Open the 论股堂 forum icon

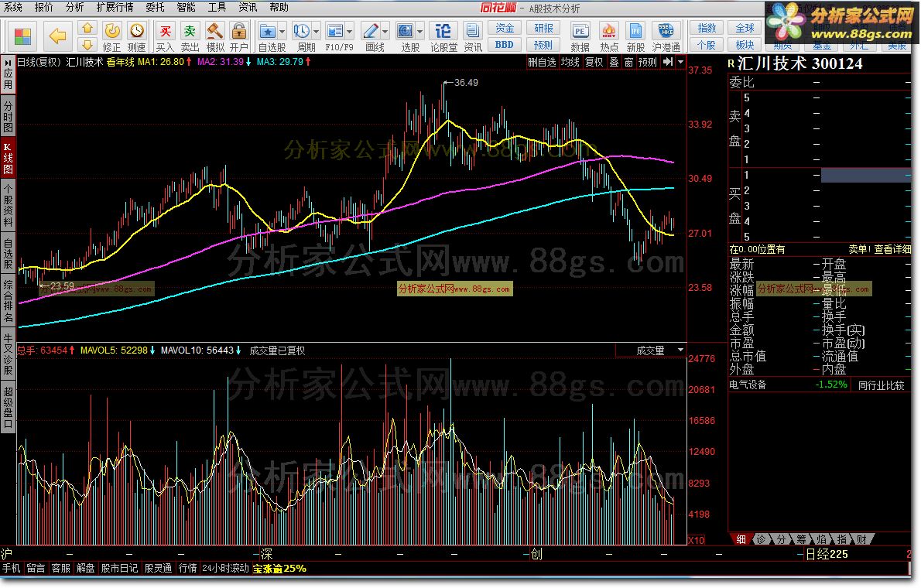click(x=443, y=36)
